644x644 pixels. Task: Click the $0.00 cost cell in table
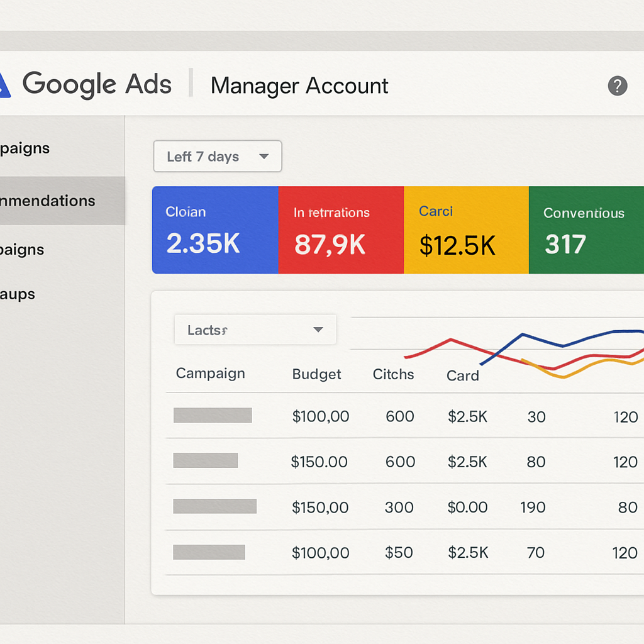coord(467,507)
